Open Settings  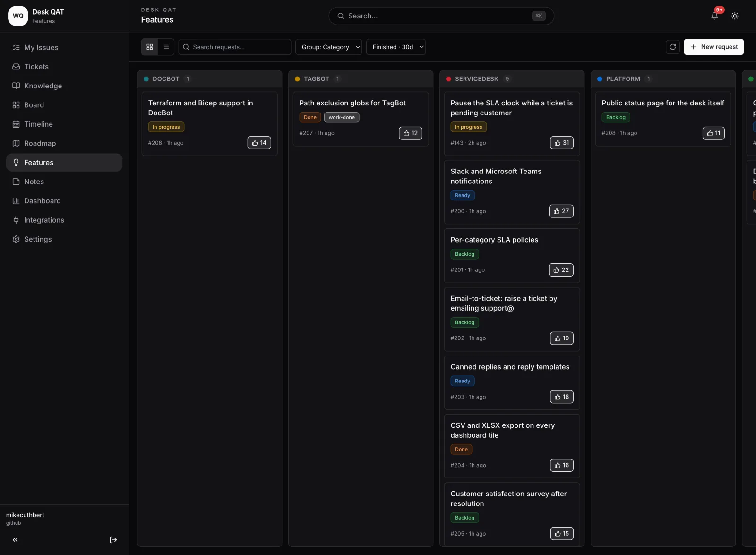(x=64, y=239)
